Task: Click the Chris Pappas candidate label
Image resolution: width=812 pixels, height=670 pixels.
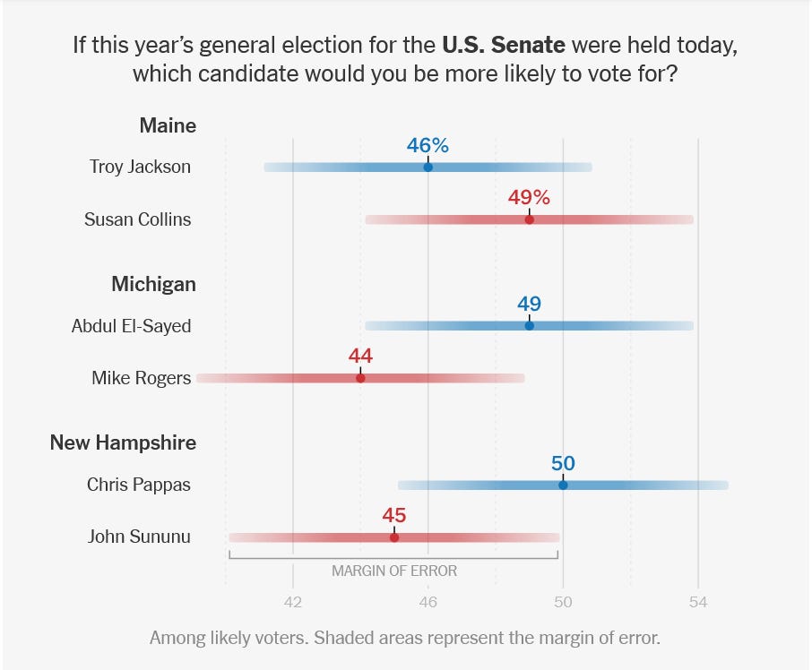Action: [x=139, y=485]
